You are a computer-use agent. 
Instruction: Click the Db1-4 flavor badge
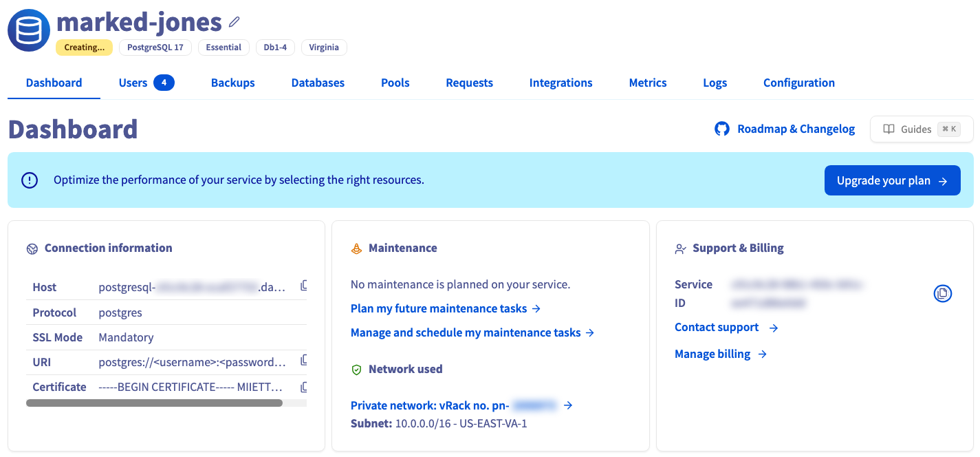point(275,47)
